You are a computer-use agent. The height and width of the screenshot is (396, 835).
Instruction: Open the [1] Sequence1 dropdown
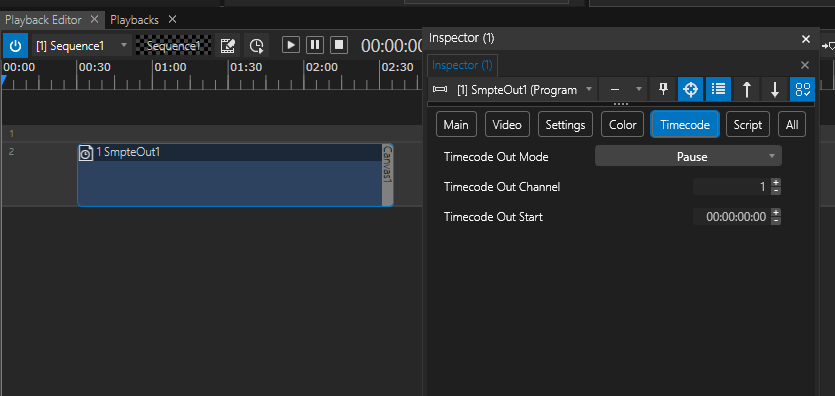point(82,46)
